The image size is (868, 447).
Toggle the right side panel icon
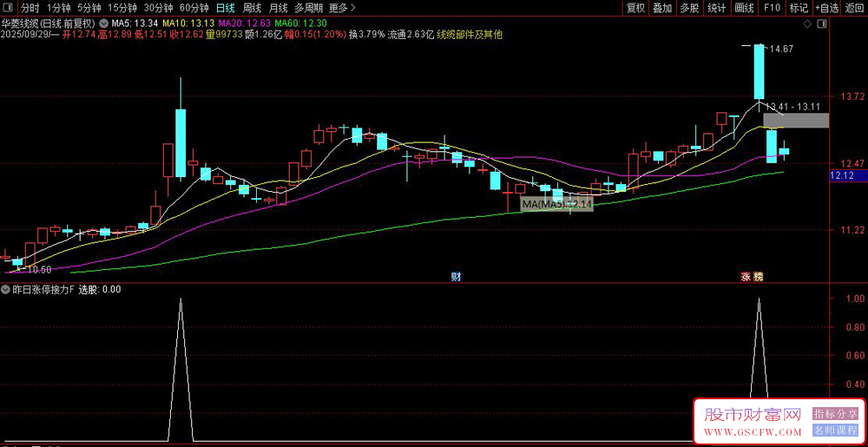click(x=822, y=23)
